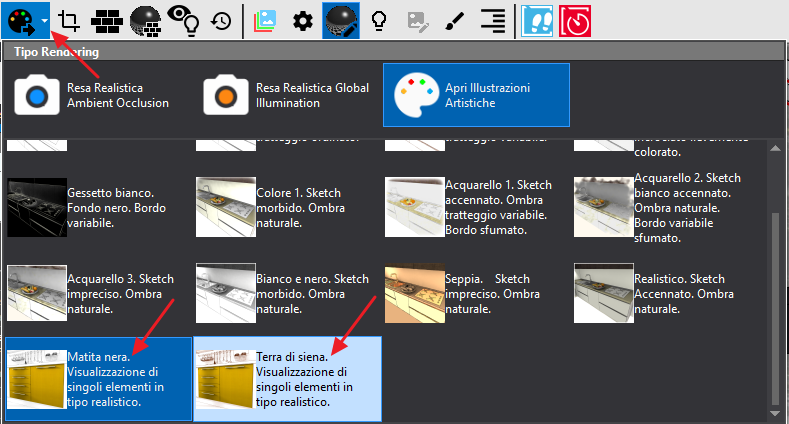
Task: Click the footprints icon
Action: 537,20
